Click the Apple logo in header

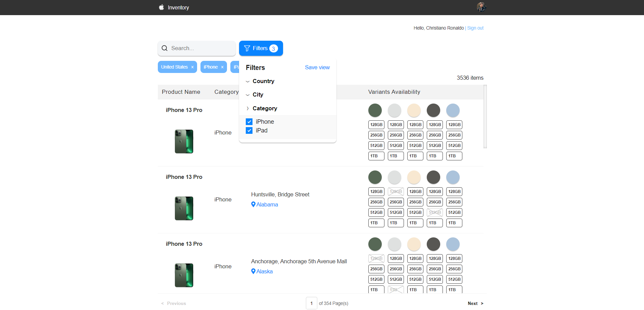(x=162, y=7)
